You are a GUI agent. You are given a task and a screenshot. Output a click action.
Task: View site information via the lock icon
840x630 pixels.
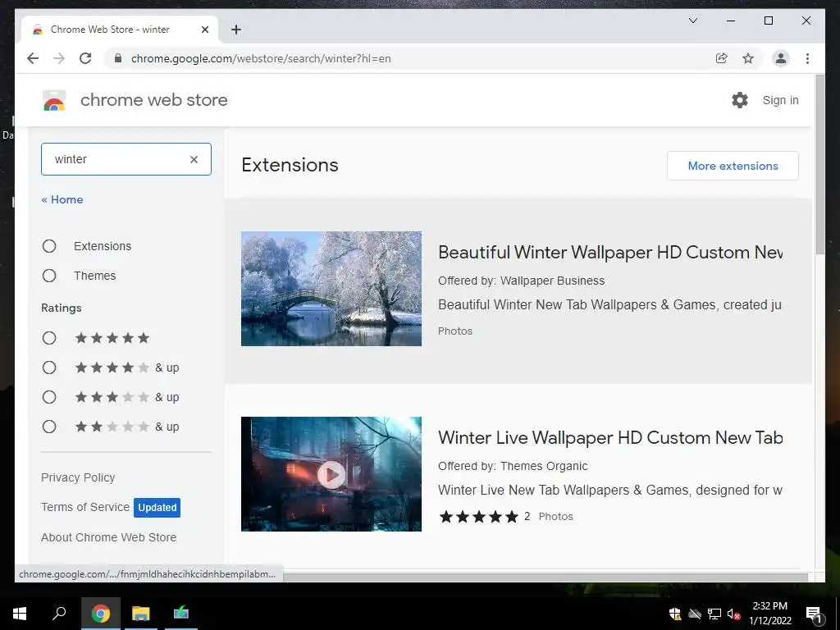click(118, 58)
